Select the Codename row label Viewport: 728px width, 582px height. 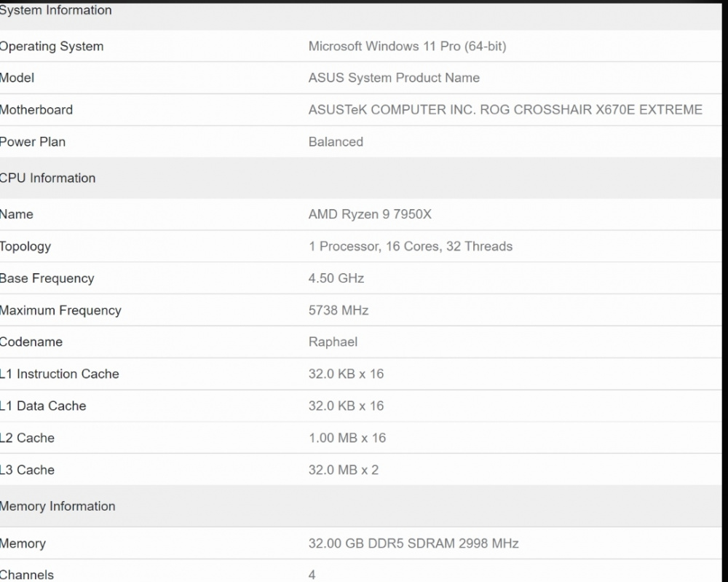point(31,342)
